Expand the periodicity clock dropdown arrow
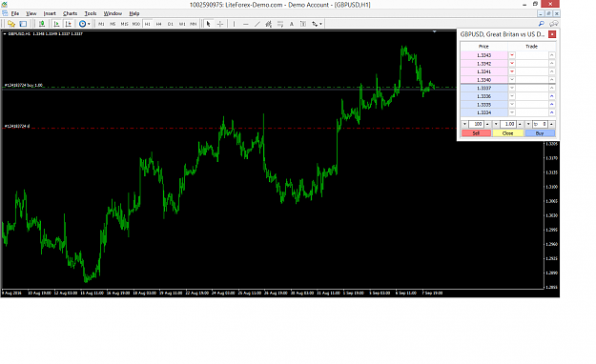 (89, 24)
